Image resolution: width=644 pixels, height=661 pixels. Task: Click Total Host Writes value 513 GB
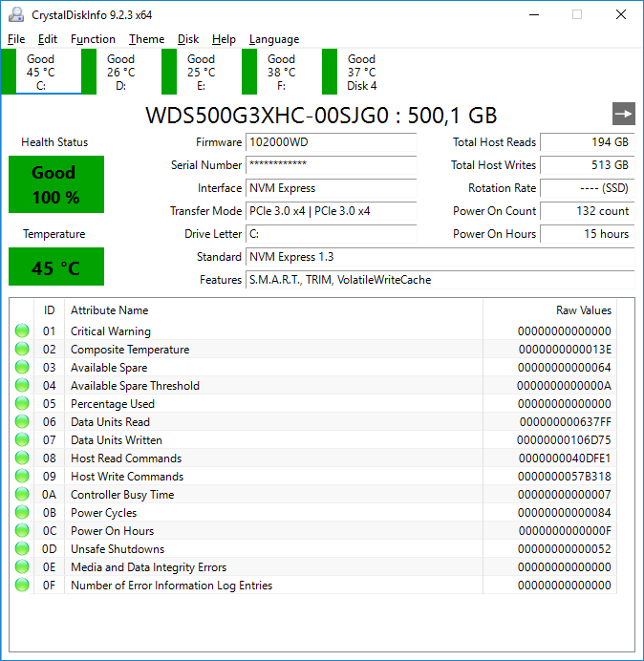tap(588, 165)
